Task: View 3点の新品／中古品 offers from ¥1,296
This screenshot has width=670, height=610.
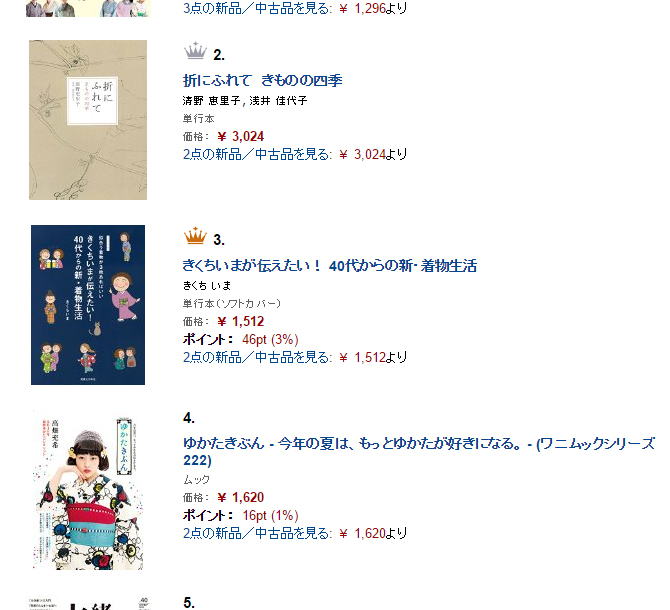Action: [x=257, y=8]
